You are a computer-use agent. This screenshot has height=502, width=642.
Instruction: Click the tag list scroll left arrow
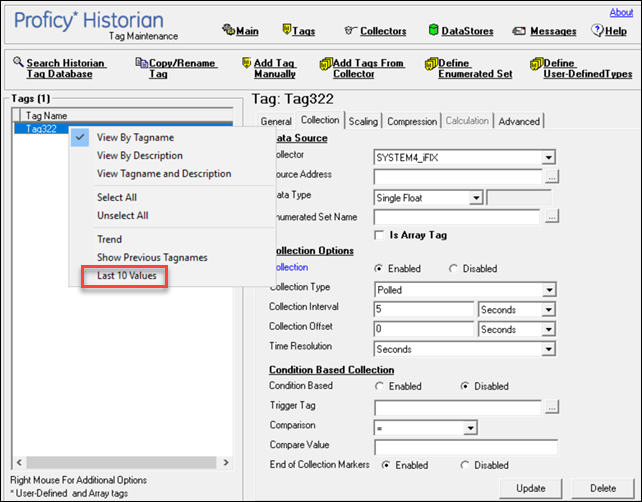point(19,462)
